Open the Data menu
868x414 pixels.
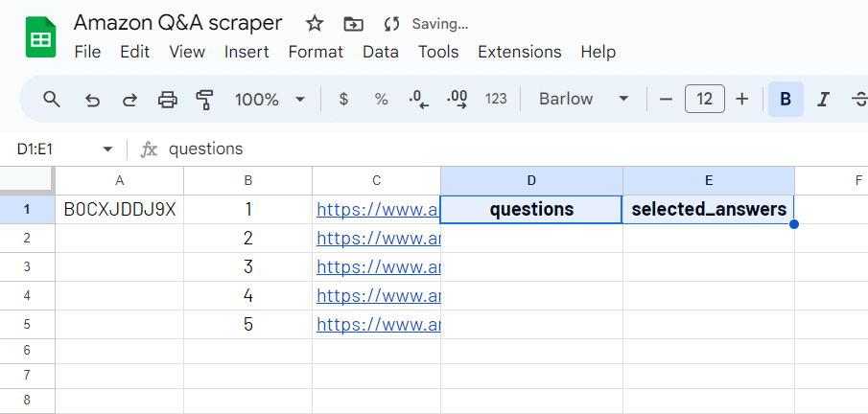pyautogui.click(x=380, y=52)
